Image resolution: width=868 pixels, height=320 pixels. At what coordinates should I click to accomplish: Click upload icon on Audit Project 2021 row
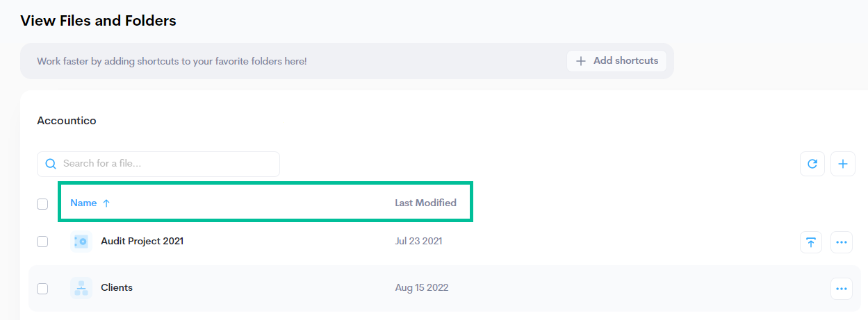point(811,242)
